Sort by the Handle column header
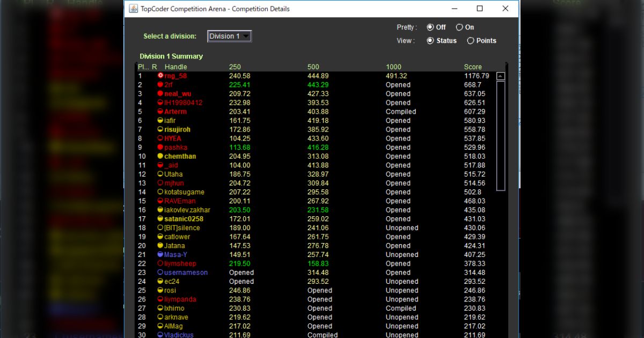The image size is (644, 338). point(175,67)
